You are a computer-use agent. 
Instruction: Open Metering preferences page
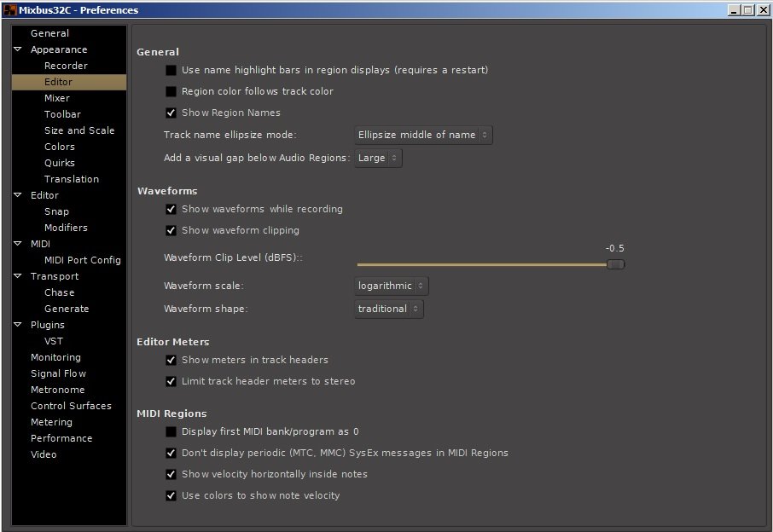51,422
